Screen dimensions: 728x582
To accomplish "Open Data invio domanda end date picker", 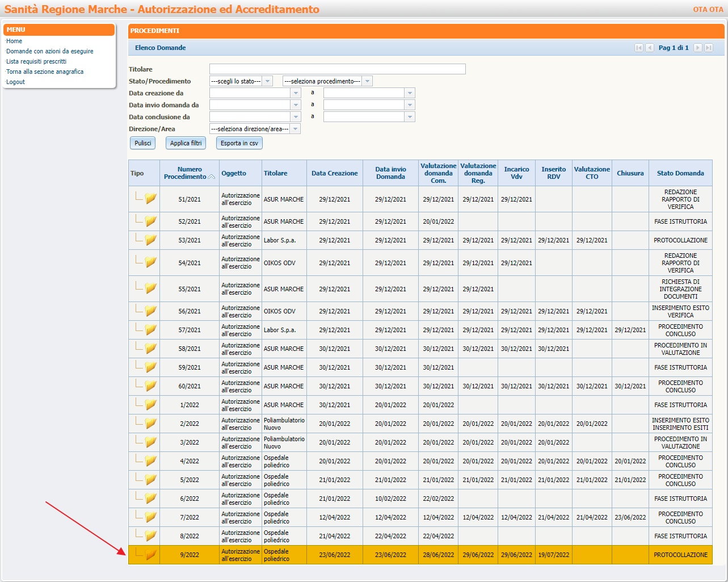I will (410, 105).
